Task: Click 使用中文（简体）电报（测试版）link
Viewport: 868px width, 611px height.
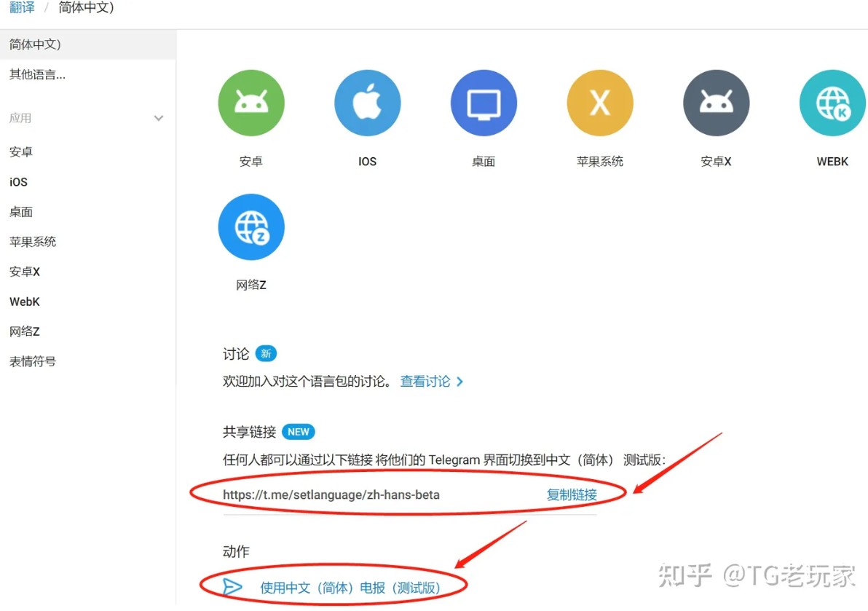Action: (350, 587)
